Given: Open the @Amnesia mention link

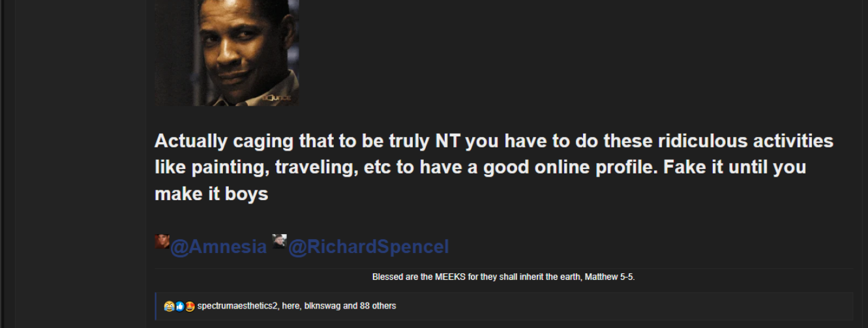Looking at the screenshot, I should (218, 247).
